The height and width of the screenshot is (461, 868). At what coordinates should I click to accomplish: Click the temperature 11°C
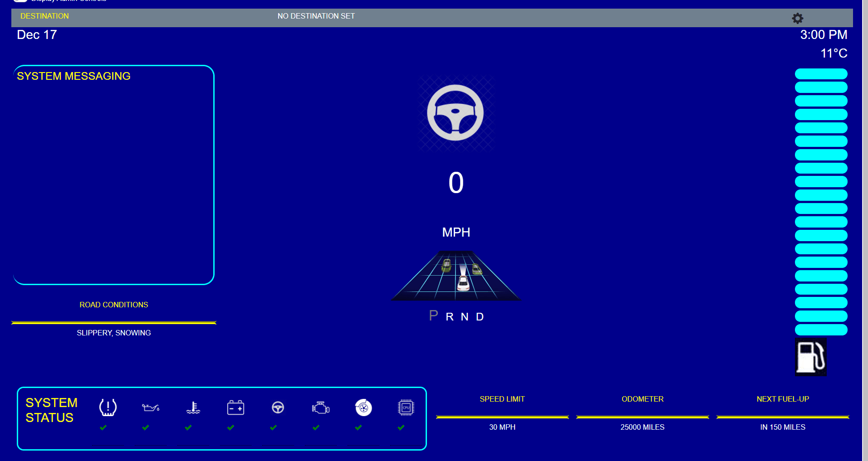[x=834, y=53]
